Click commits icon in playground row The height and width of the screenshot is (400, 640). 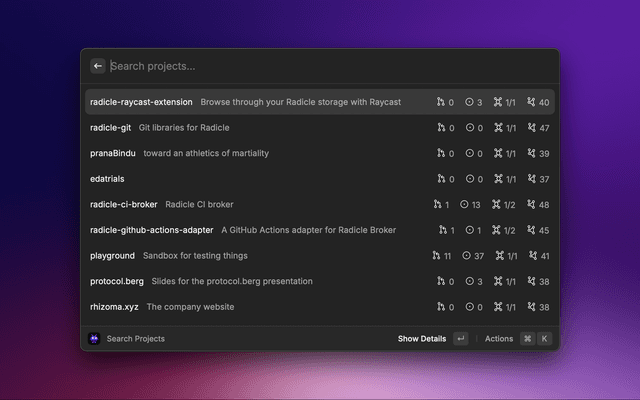531,256
